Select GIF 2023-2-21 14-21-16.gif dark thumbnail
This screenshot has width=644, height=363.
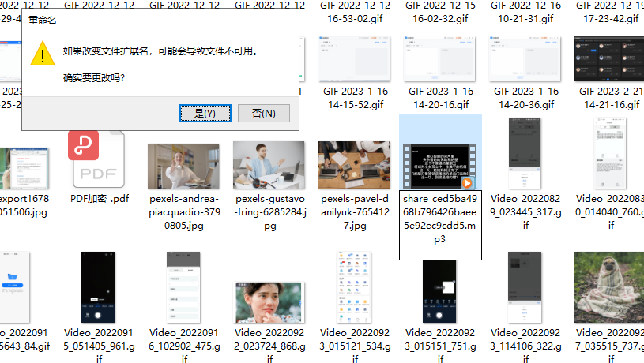tap(609, 58)
